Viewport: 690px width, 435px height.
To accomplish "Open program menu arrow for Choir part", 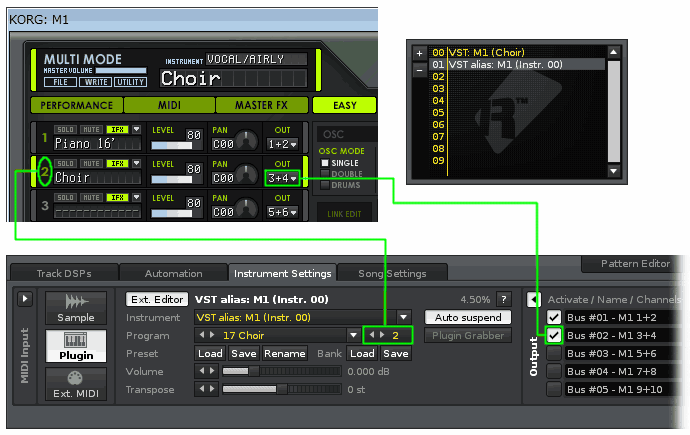I will pyautogui.click(x=136, y=163).
